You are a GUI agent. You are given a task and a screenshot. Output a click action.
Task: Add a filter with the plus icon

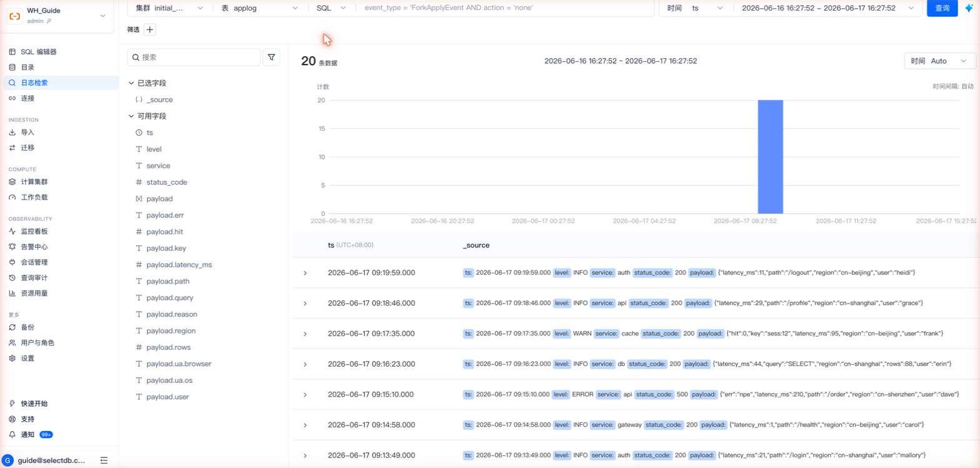[150, 29]
